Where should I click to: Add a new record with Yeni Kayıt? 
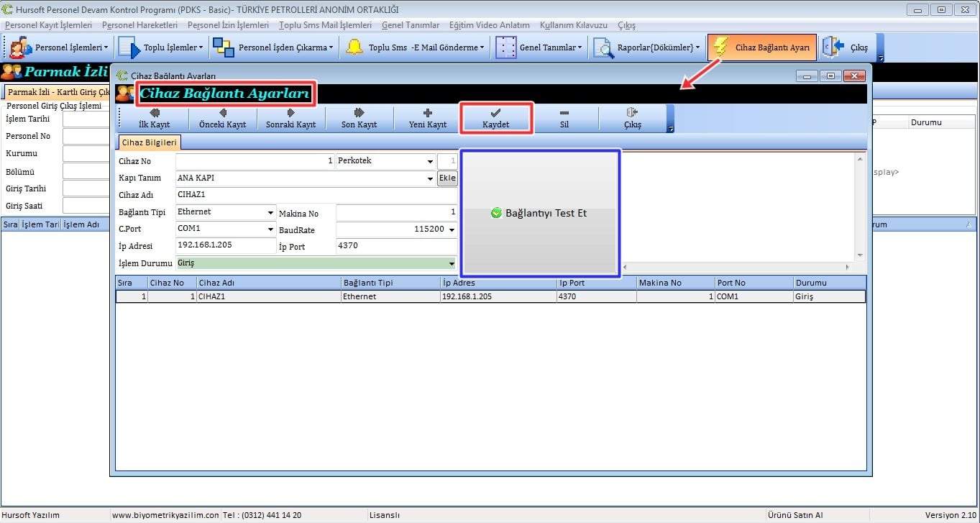[x=428, y=113]
